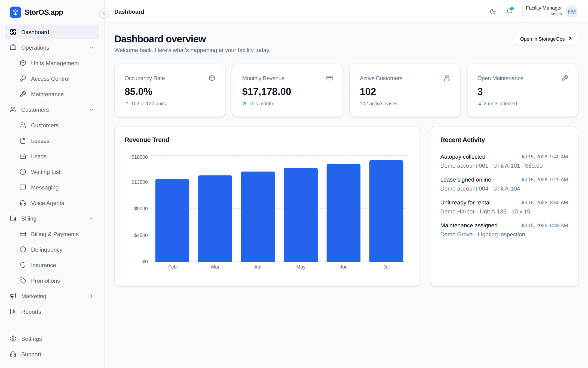Click the Maintenance assigned activity entry
This screenshot has height=368, width=588.
click(x=504, y=230)
